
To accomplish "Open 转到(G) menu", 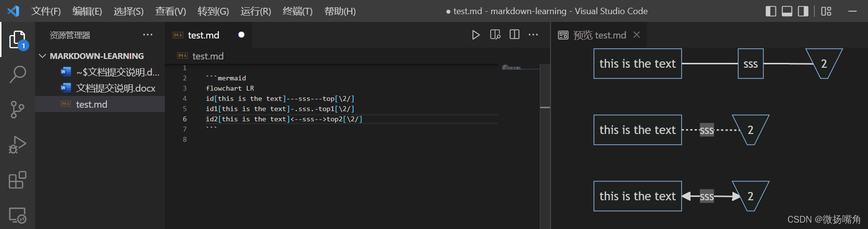I will (x=213, y=11).
